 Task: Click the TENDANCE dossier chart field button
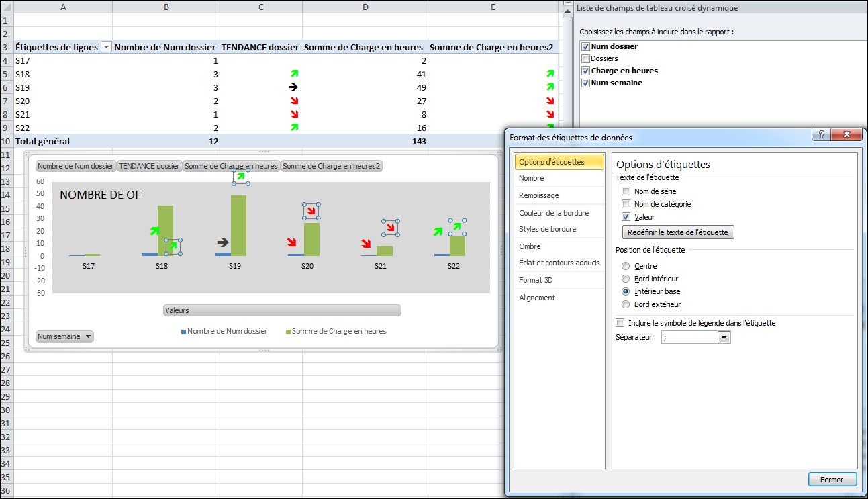point(150,166)
